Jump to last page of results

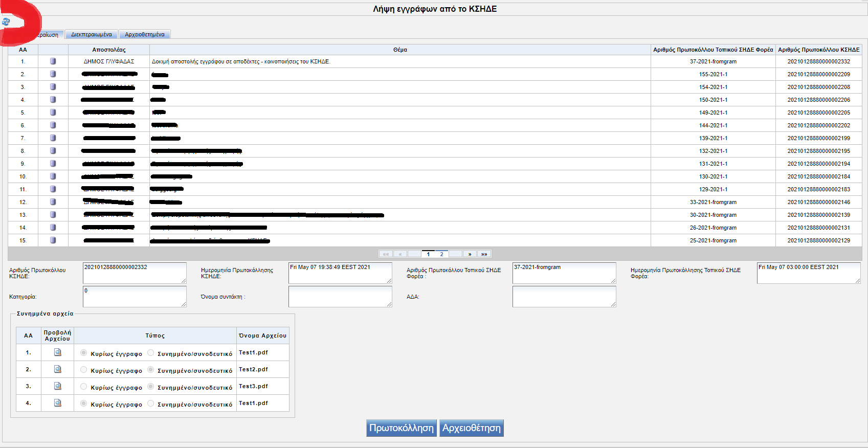(484, 254)
